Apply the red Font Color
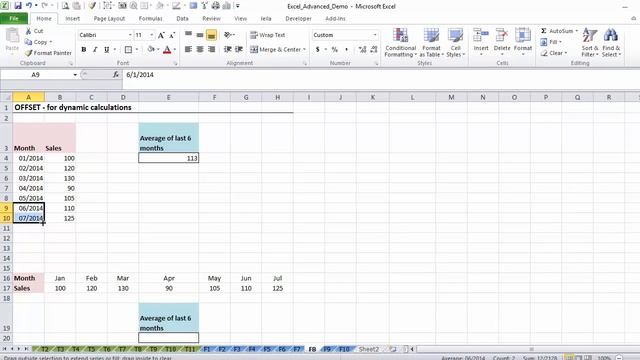The image size is (640, 360). [167, 49]
